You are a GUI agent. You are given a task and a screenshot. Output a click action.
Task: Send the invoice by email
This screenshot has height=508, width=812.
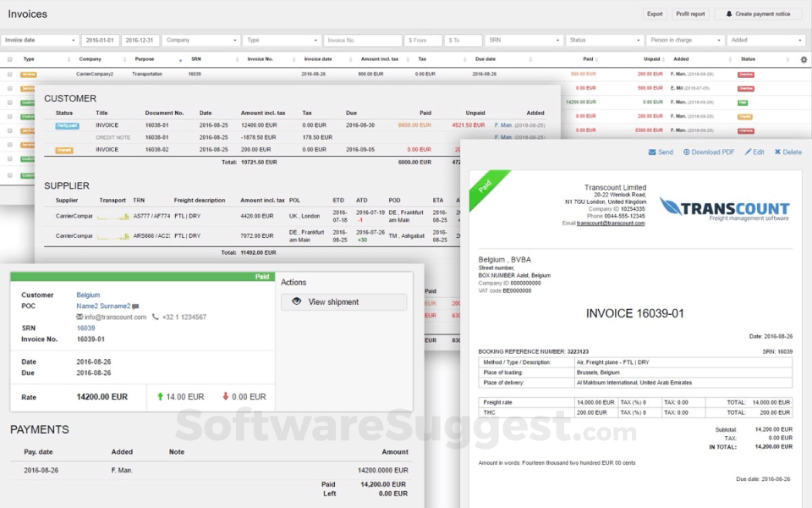pos(661,152)
